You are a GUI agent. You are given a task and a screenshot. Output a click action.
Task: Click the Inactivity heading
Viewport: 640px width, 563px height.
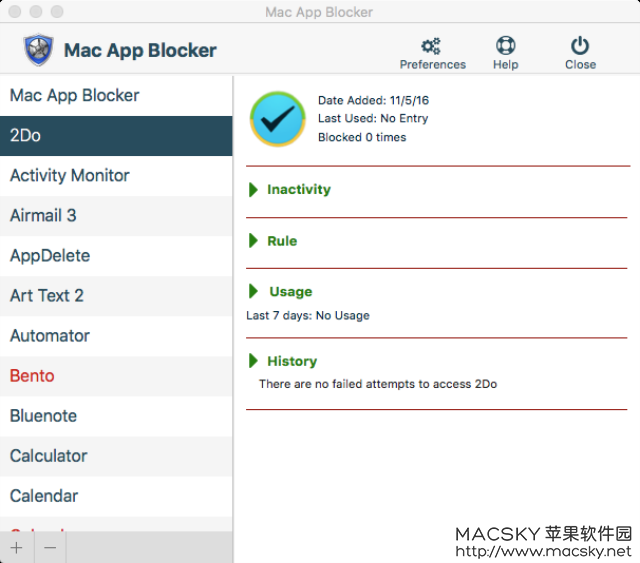point(299,189)
